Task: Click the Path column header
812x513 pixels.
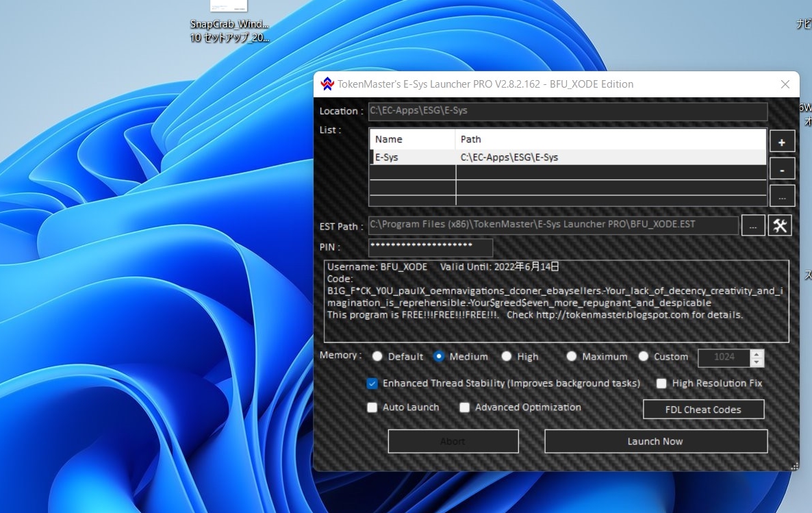Action: (x=611, y=140)
